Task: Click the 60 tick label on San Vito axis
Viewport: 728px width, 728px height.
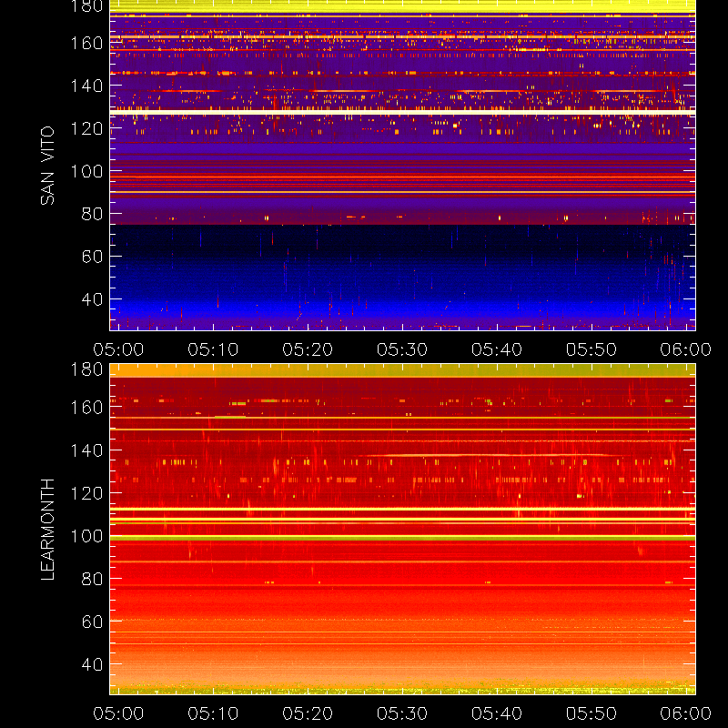Action: [93, 257]
